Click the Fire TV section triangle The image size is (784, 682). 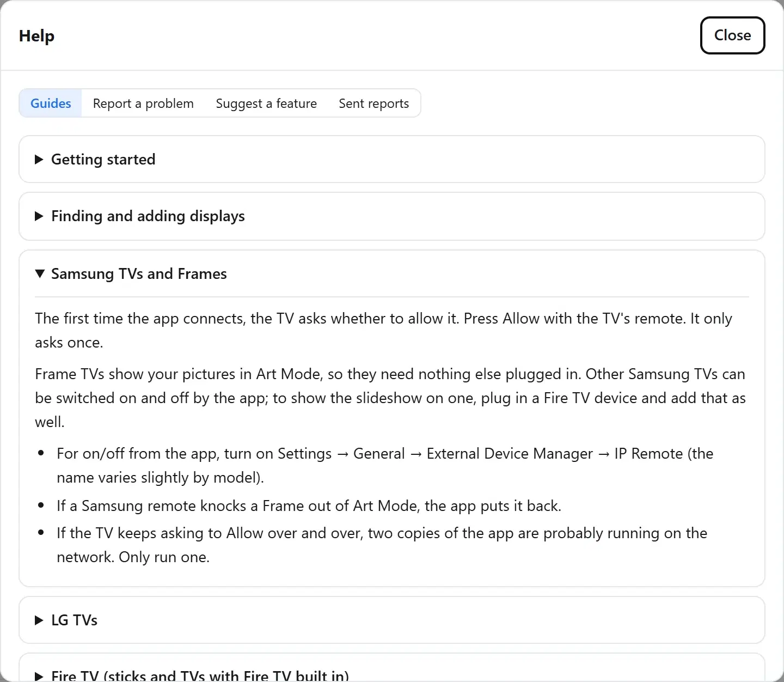click(x=39, y=676)
